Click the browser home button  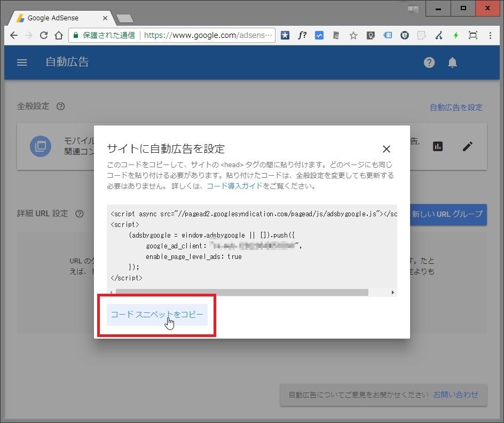[x=59, y=35]
